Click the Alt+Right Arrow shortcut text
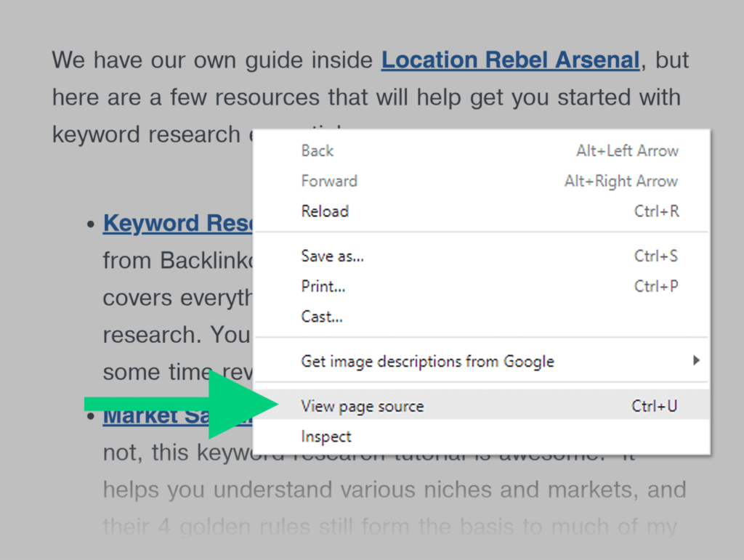Screen dimensions: 744x560 [620, 181]
